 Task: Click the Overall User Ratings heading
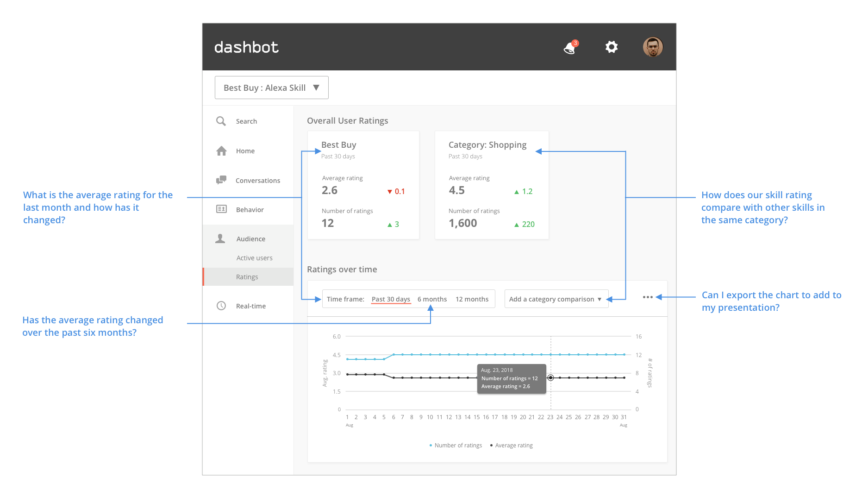(x=347, y=121)
